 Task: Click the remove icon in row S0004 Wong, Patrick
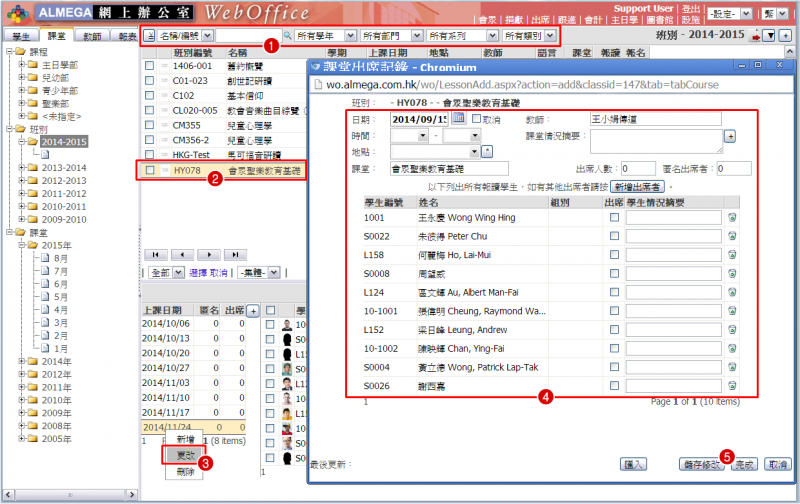click(x=732, y=367)
